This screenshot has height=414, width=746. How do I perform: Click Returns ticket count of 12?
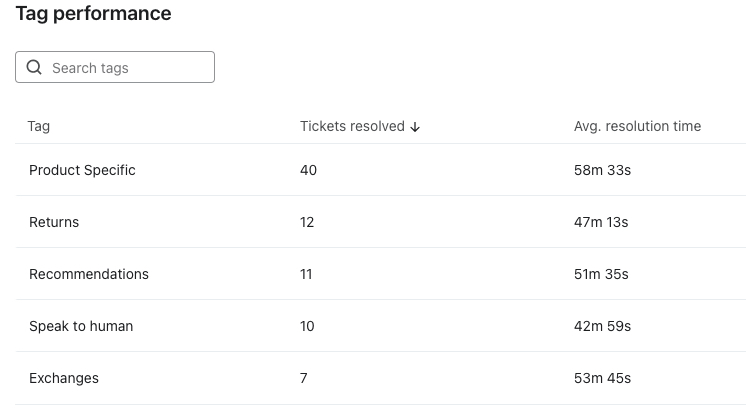pos(307,222)
